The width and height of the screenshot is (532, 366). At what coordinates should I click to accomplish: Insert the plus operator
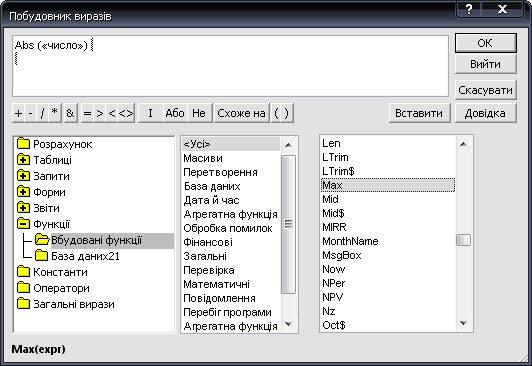(18, 113)
